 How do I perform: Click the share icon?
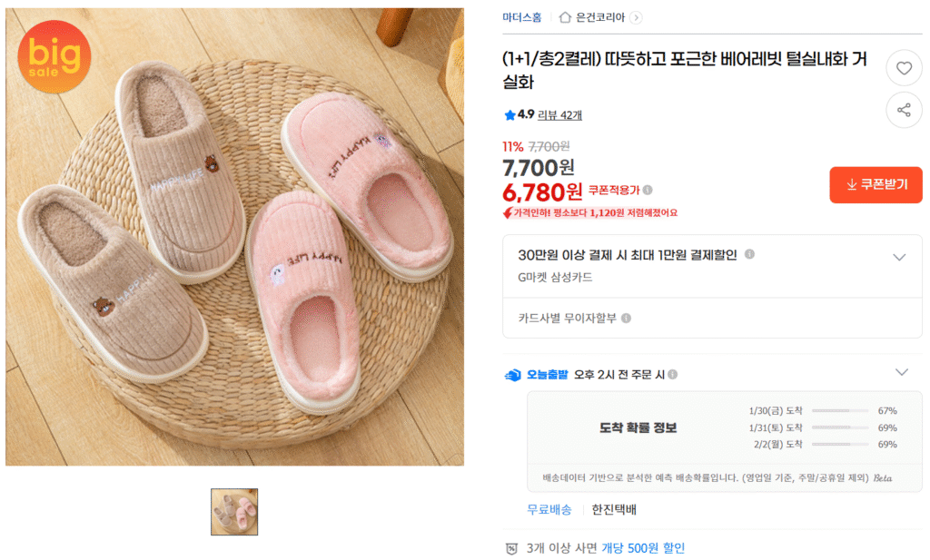pos(903,110)
